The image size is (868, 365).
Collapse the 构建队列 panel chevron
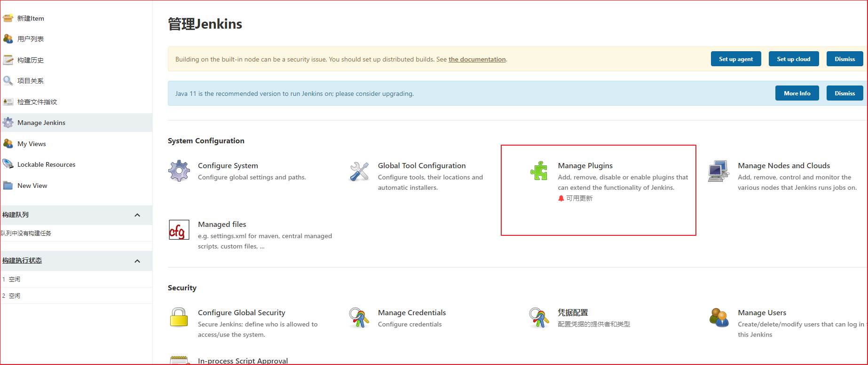(x=137, y=215)
